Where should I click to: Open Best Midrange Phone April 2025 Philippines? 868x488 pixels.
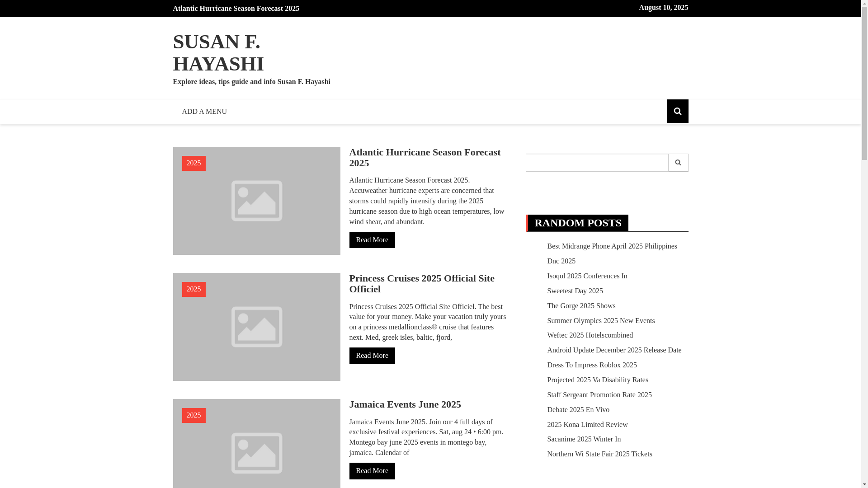point(612,246)
